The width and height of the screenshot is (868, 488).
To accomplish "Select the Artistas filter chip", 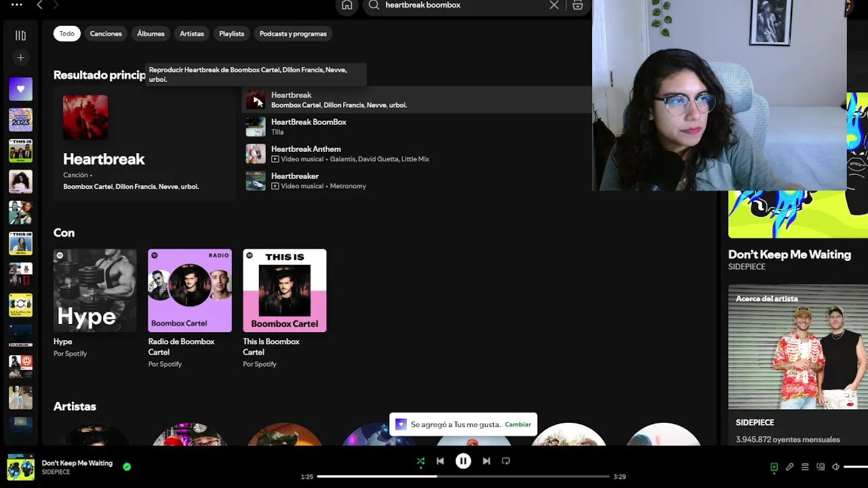I will [192, 33].
